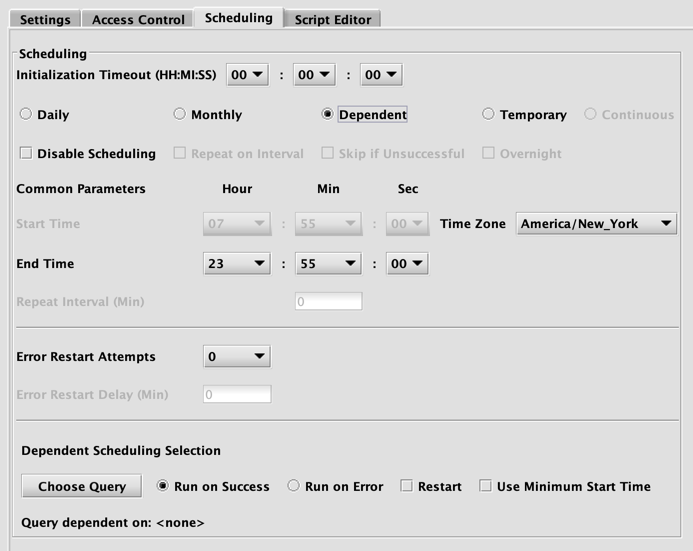Screen dimensions: 693x551
Task: Open the Script Editor tab
Action: [333, 19]
